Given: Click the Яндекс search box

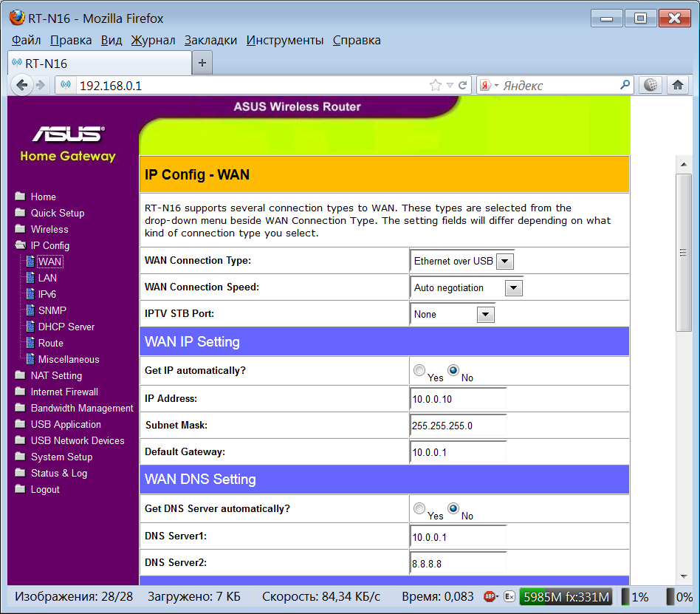Looking at the screenshot, I should tap(558, 85).
